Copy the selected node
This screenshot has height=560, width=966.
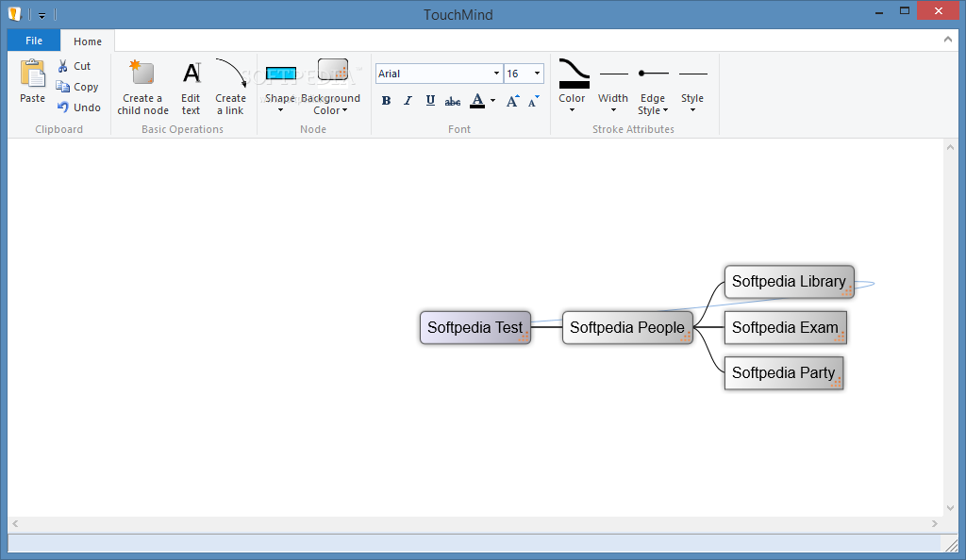tap(77, 87)
